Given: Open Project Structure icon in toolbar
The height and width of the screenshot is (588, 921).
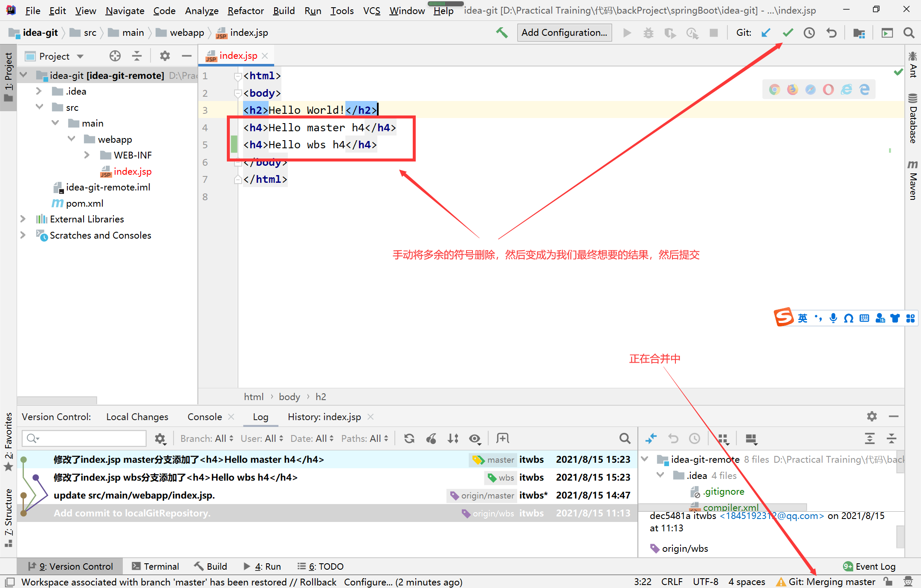Looking at the screenshot, I should pos(859,33).
